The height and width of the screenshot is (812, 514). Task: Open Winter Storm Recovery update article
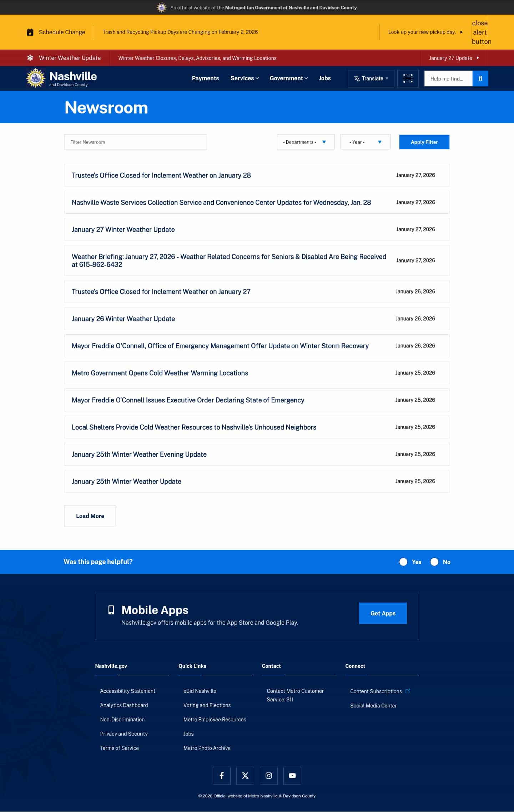pyautogui.click(x=220, y=346)
